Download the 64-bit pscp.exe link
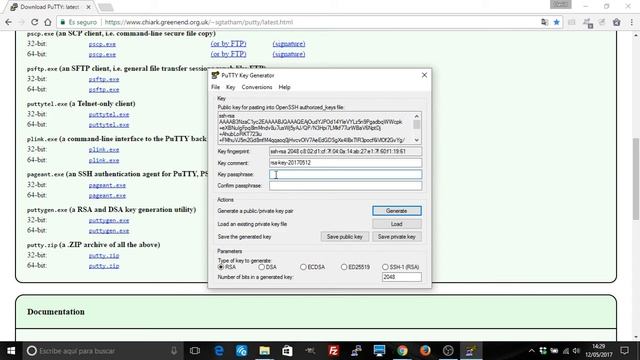The height and width of the screenshot is (360, 640). click(x=102, y=54)
